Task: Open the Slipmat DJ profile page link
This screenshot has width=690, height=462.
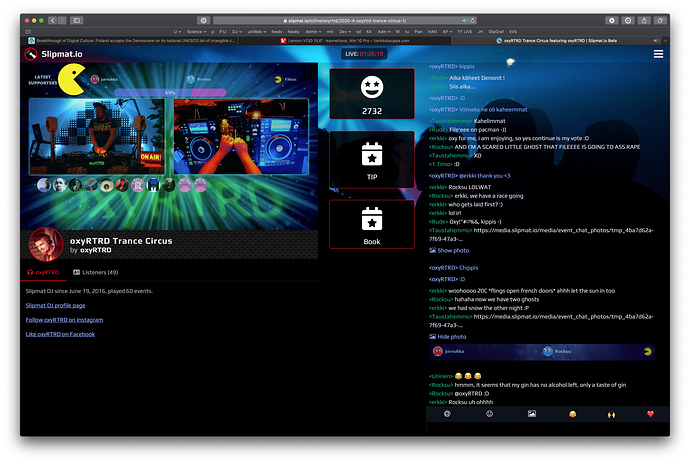Action: [55, 305]
